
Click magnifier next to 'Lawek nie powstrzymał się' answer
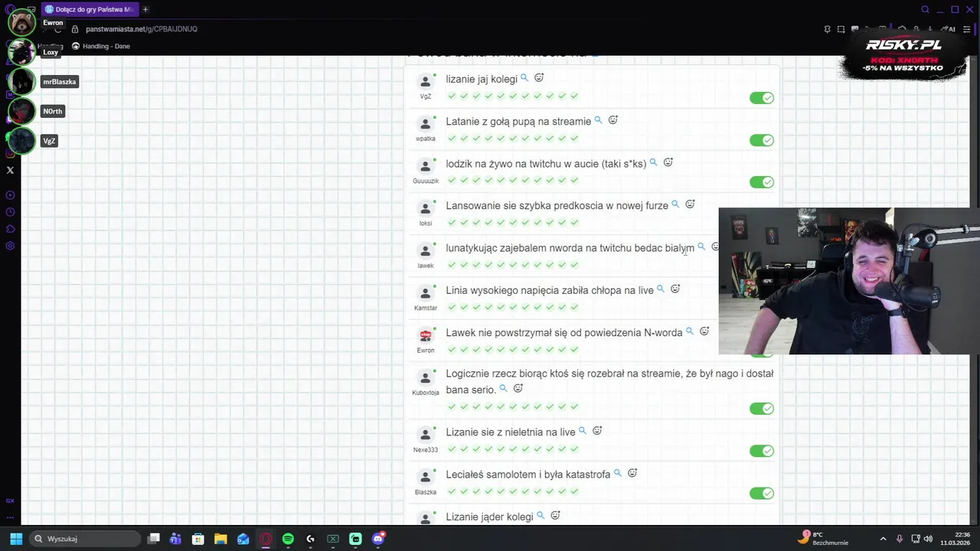[x=690, y=331]
